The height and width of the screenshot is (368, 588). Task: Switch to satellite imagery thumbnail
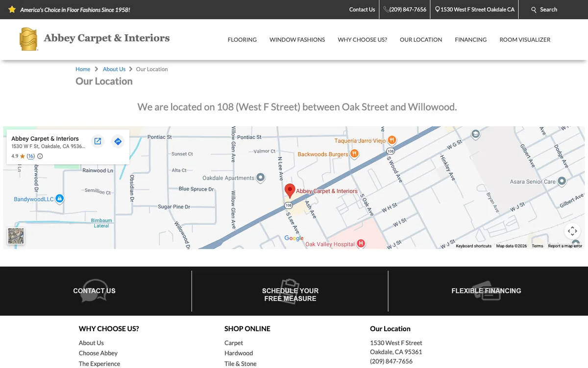coord(16,236)
